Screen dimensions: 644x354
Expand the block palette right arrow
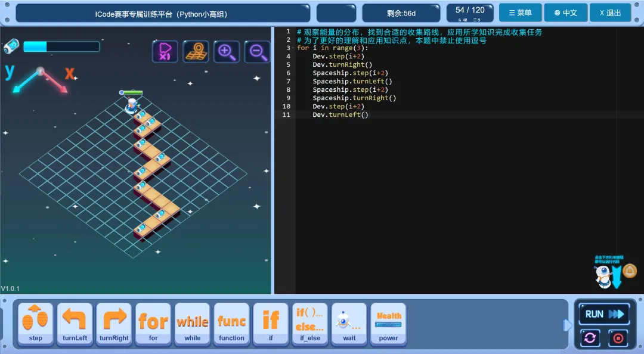point(567,325)
